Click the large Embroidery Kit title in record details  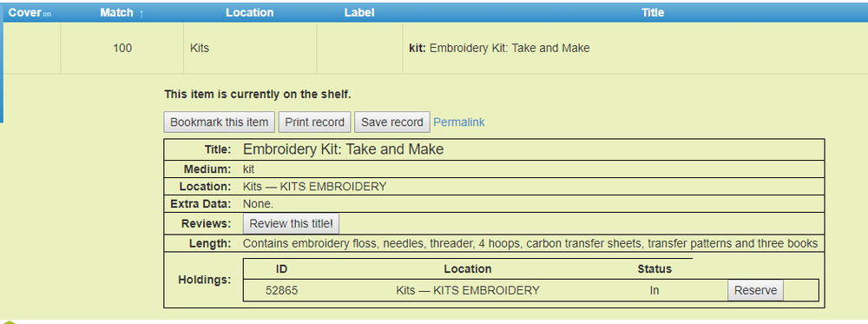pos(343,149)
